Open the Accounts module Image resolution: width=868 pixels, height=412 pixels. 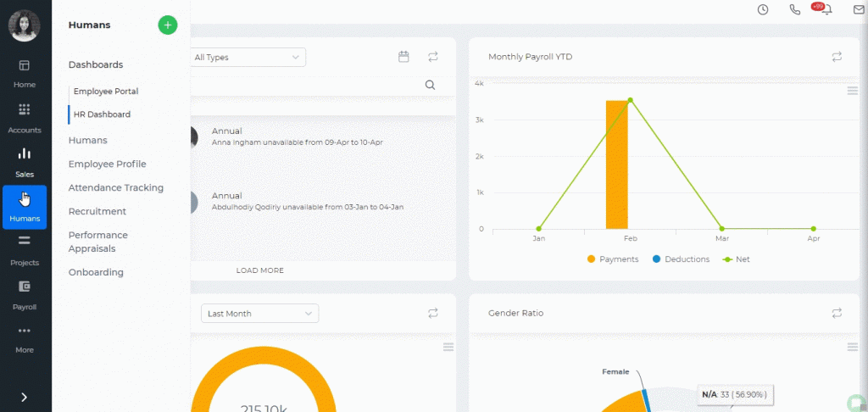click(x=25, y=119)
